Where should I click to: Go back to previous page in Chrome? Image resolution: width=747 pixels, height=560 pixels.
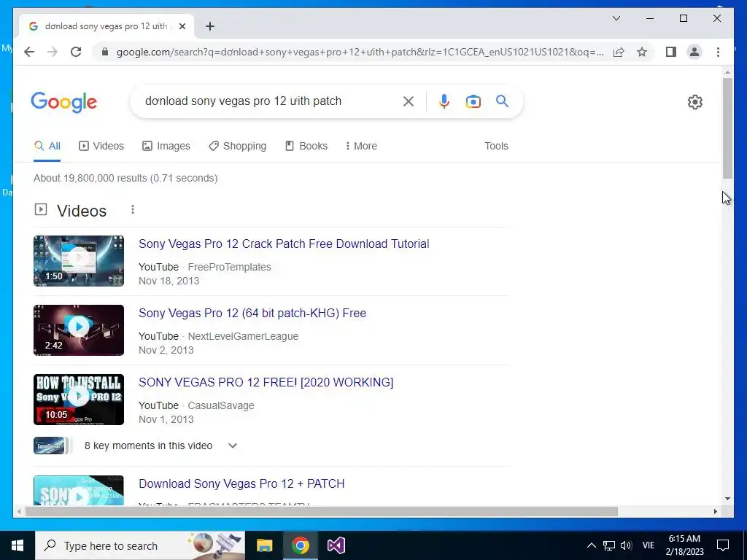(29, 52)
